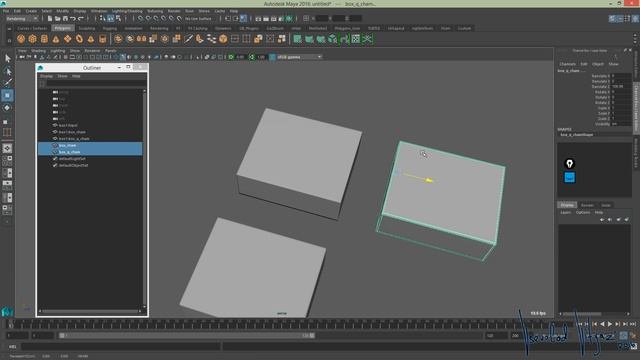
Task: Click the Play forwards button on timeline
Action: pyautogui.click(x=610, y=324)
